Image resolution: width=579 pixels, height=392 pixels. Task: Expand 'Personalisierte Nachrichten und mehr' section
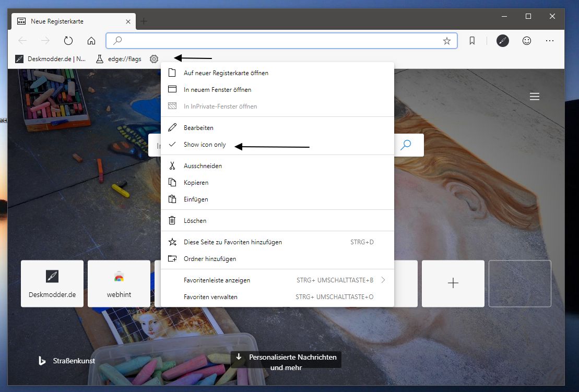(x=286, y=362)
